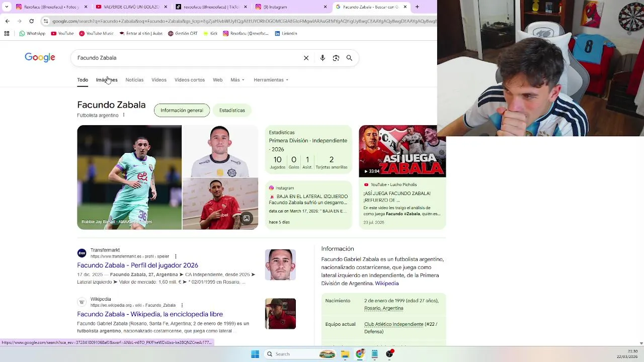The image size is (644, 362).
Task: Click the magnifying glass search button
Action: [349, 58]
